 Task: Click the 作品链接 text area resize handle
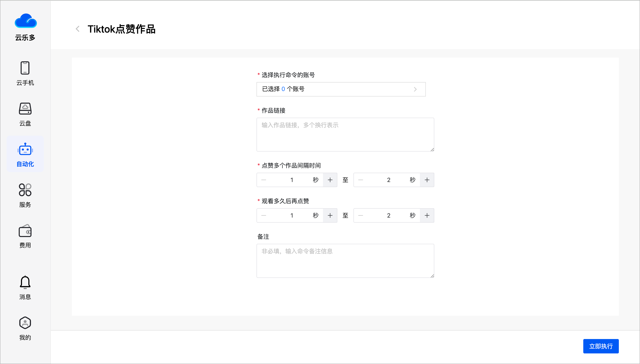[432, 149]
